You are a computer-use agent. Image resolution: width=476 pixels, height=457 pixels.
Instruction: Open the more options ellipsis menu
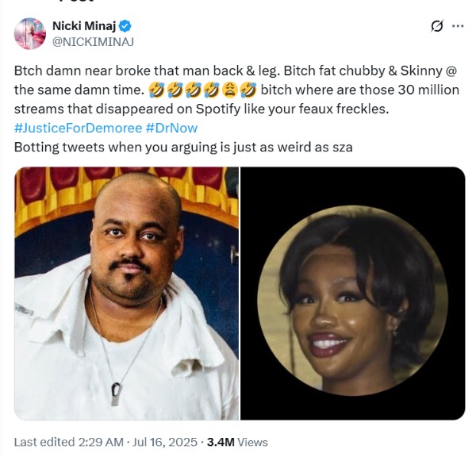pyautogui.click(x=458, y=26)
